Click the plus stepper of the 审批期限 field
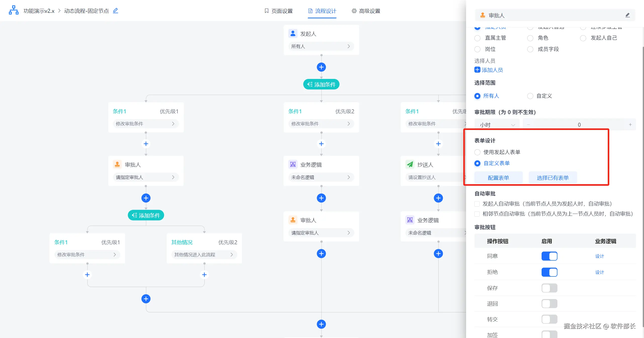644x338 pixels. click(630, 125)
